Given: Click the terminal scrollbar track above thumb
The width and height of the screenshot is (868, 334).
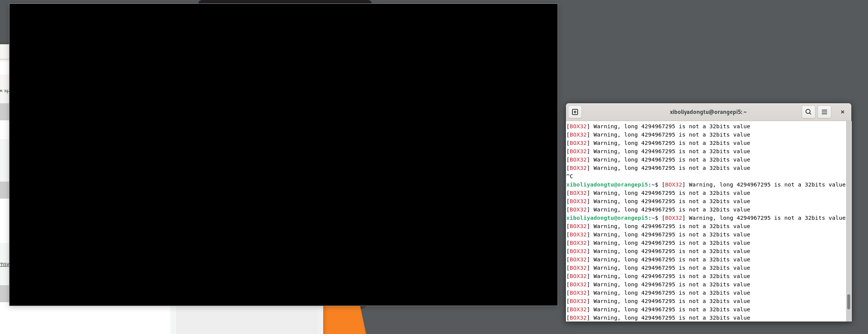Looking at the screenshot, I should point(848,208).
